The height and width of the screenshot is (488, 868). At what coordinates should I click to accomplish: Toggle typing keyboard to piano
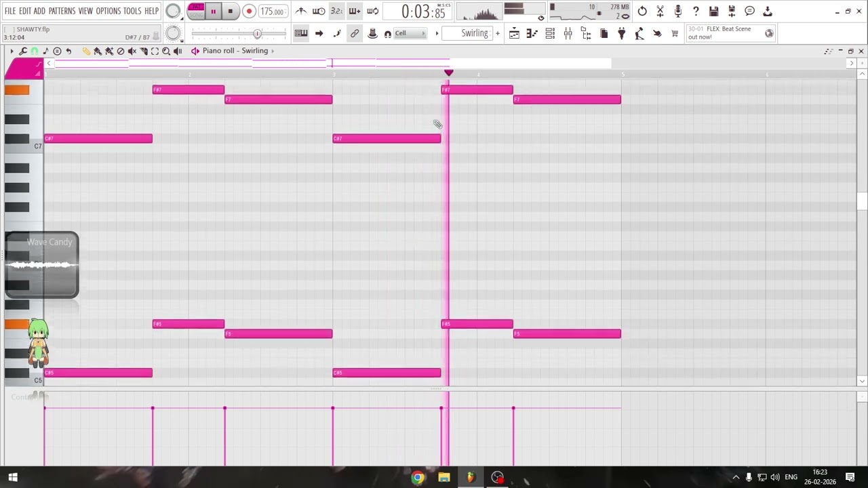(x=301, y=33)
